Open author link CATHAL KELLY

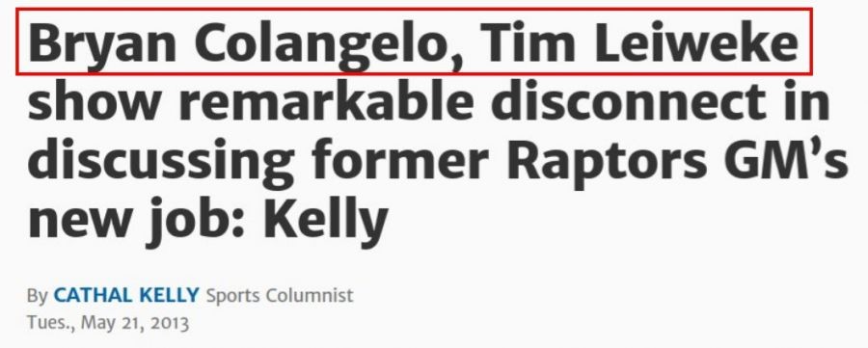point(125,295)
